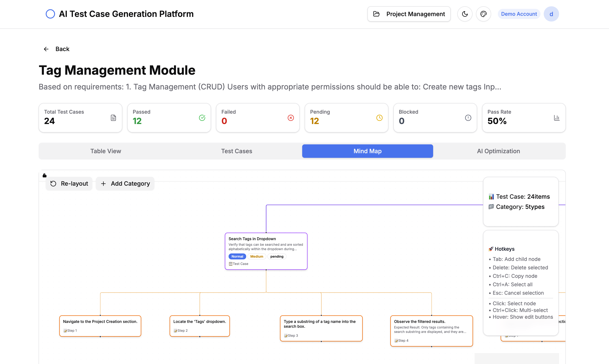Open the Demo Account dropdown
The image size is (609, 364).
pyautogui.click(x=519, y=14)
